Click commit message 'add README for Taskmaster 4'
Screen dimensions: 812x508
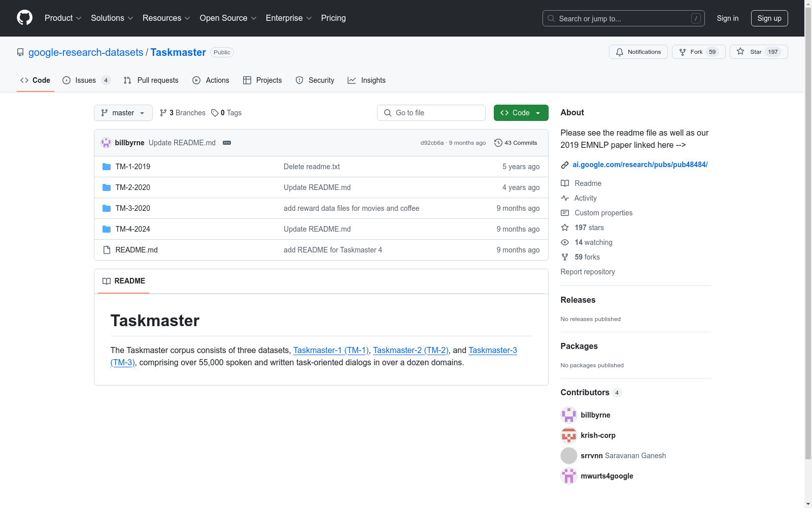(333, 250)
